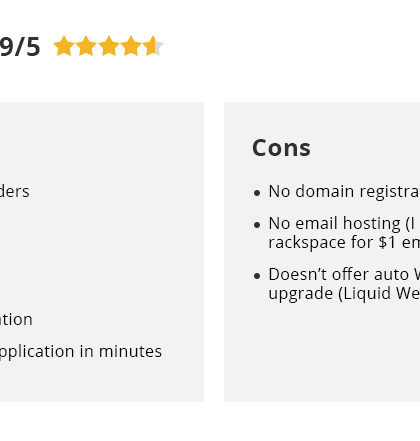Click the Doesn't offer auto text
Screen dimensions: 420x441
pos(344,275)
